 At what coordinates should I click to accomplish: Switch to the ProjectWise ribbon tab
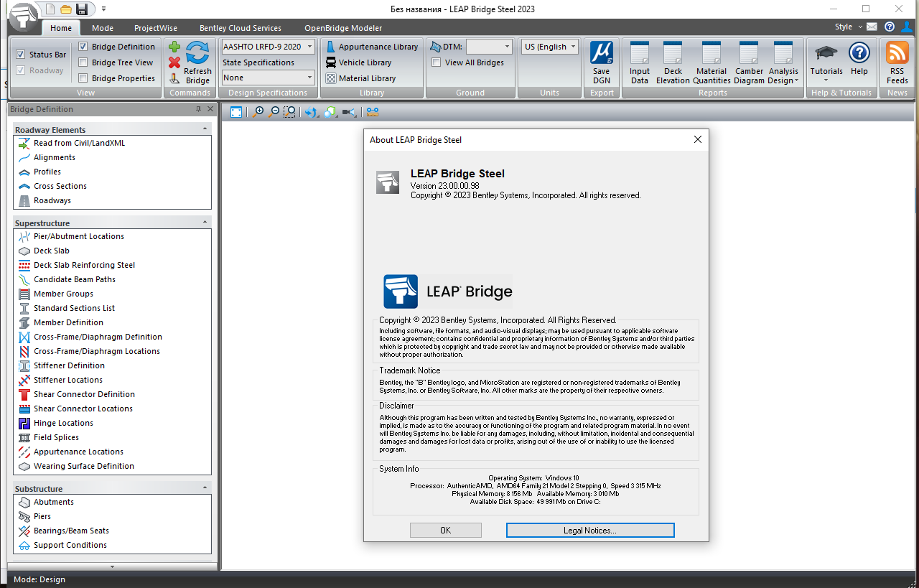(x=156, y=28)
